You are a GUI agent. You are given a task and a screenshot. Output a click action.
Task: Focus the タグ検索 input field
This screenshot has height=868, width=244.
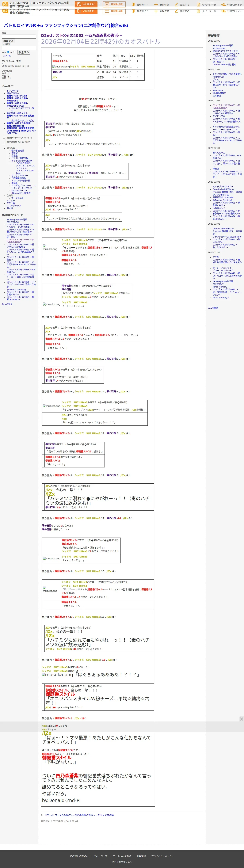coord(19,48)
